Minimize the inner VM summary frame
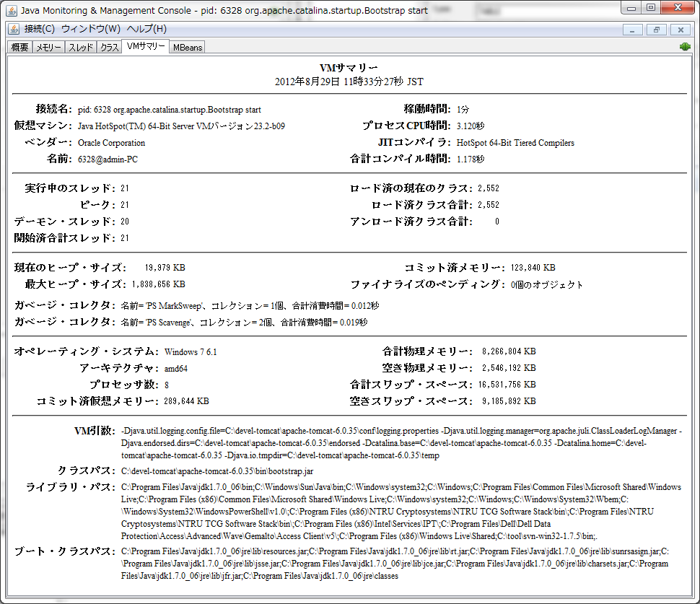 (x=632, y=30)
